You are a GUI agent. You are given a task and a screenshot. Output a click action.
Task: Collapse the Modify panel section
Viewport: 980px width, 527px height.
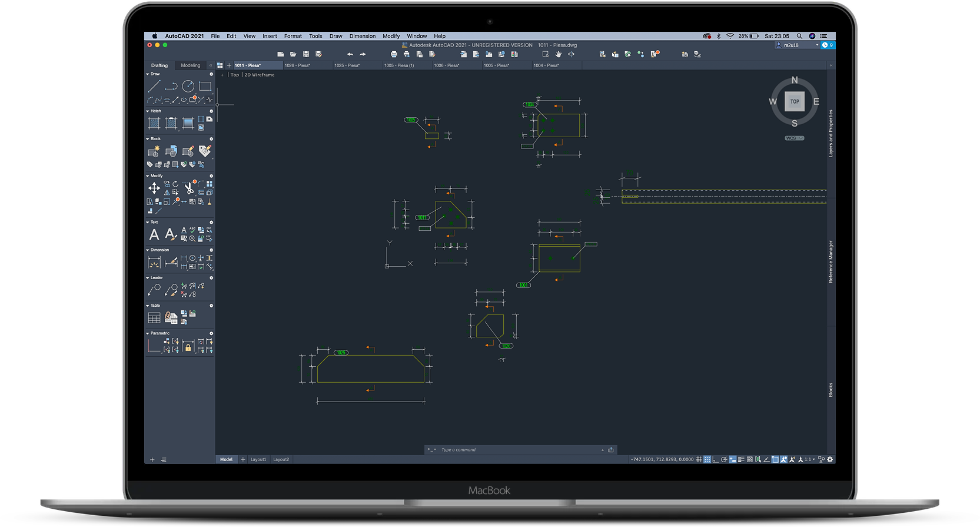coord(148,175)
